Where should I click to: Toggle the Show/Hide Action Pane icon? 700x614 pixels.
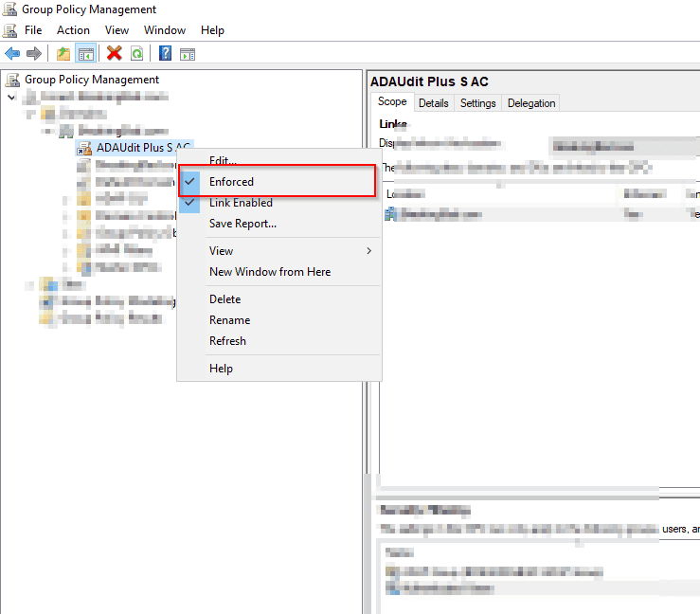click(188, 54)
